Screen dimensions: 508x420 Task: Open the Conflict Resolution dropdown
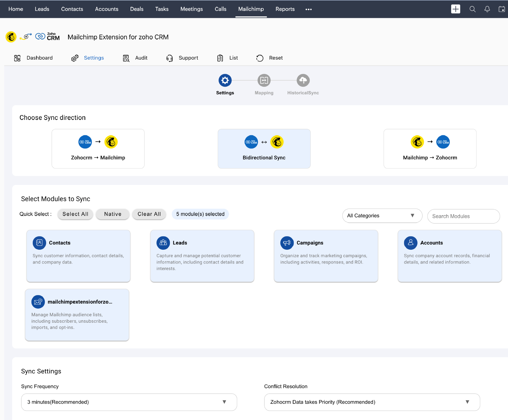click(372, 402)
